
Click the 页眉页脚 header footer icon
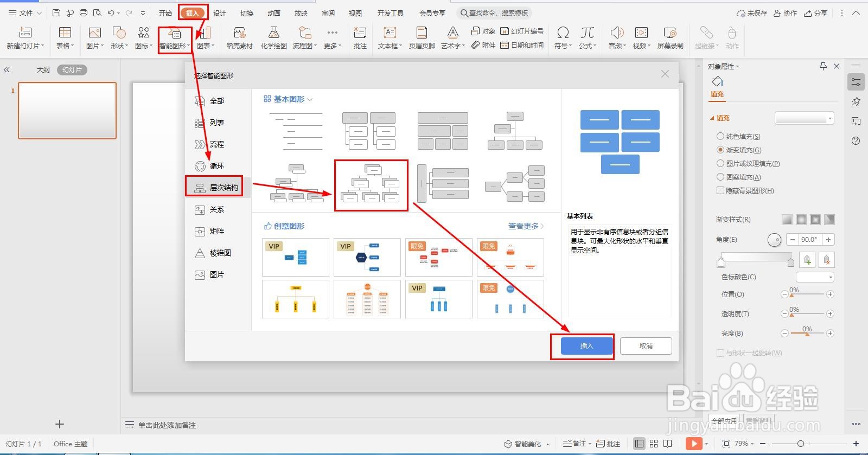point(422,33)
